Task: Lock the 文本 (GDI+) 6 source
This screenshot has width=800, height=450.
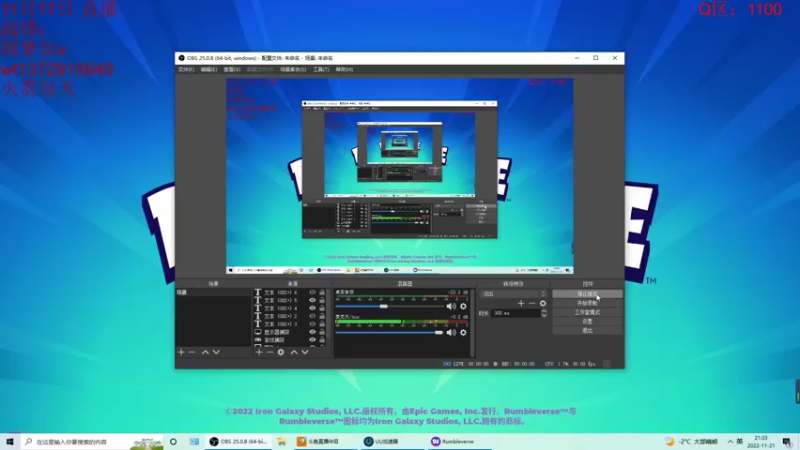Action: 322,292
